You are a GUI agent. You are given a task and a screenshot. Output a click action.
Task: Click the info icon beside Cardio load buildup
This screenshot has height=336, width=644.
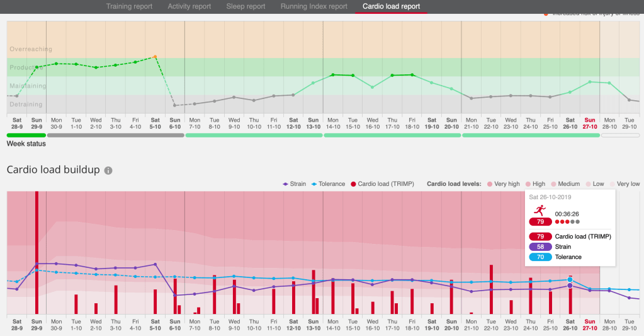pos(108,171)
